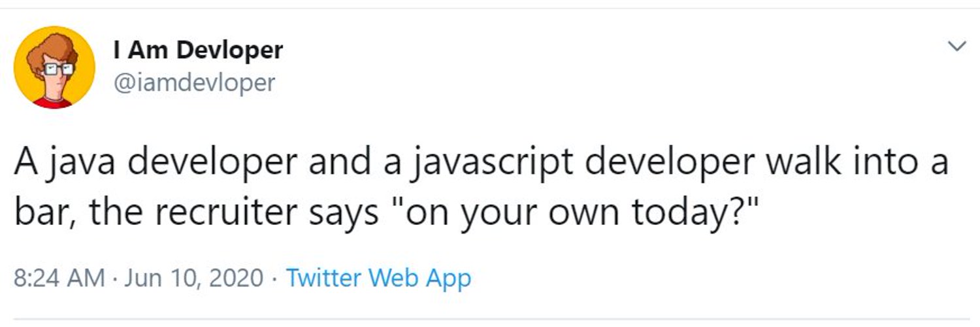The width and height of the screenshot is (980, 327).
Task: Open the Twitter Web App source link
Action: click(379, 279)
